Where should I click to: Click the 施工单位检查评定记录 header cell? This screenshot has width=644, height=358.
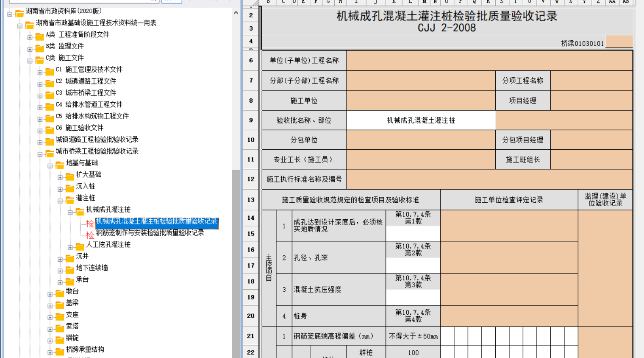pos(509,199)
